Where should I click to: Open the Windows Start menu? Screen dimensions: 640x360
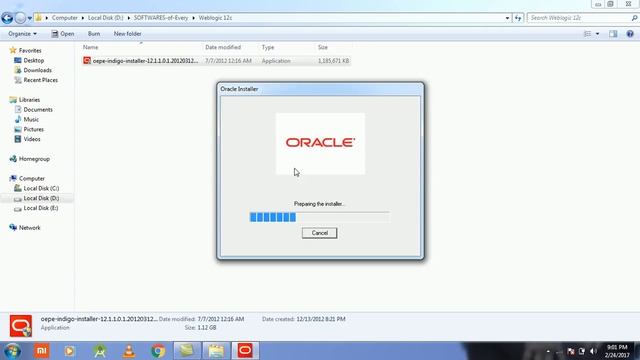pyautogui.click(x=13, y=351)
